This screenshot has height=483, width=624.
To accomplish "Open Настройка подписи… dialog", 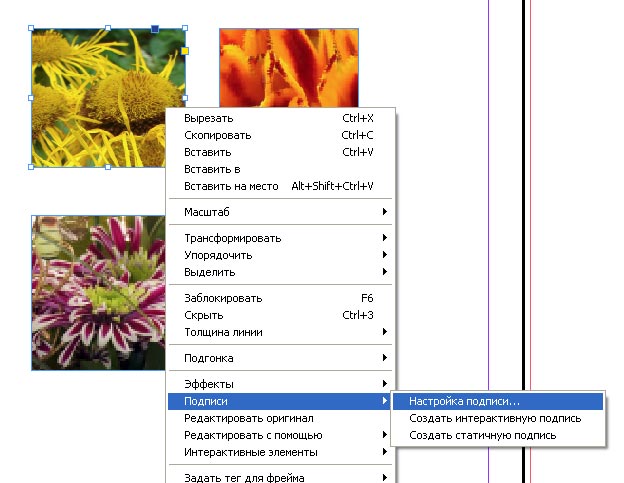I will coord(498,401).
